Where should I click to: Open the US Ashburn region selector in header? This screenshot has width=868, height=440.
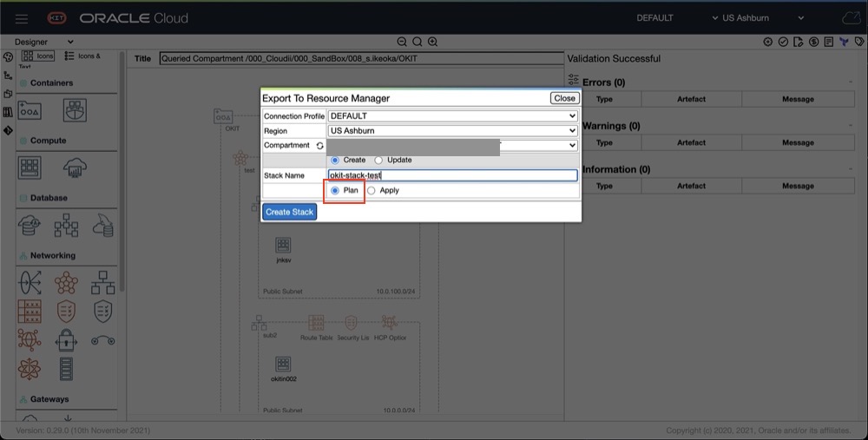click(x=763, y=18)
